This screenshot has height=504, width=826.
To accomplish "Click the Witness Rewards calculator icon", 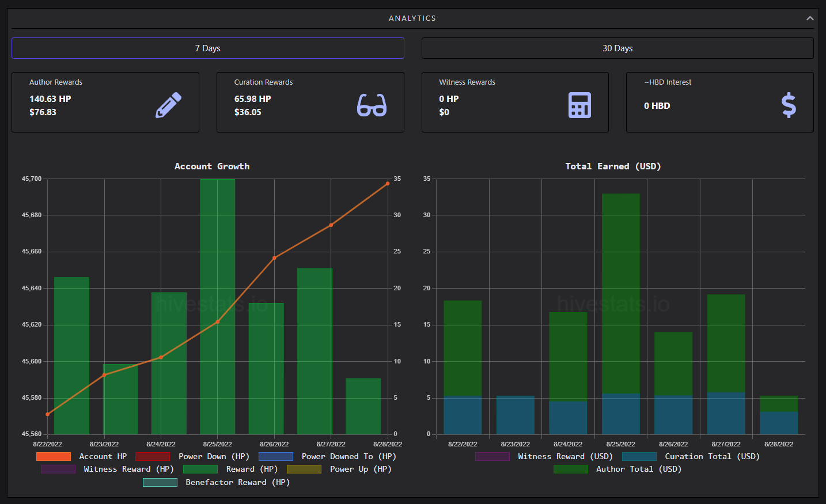I will 579,105.
